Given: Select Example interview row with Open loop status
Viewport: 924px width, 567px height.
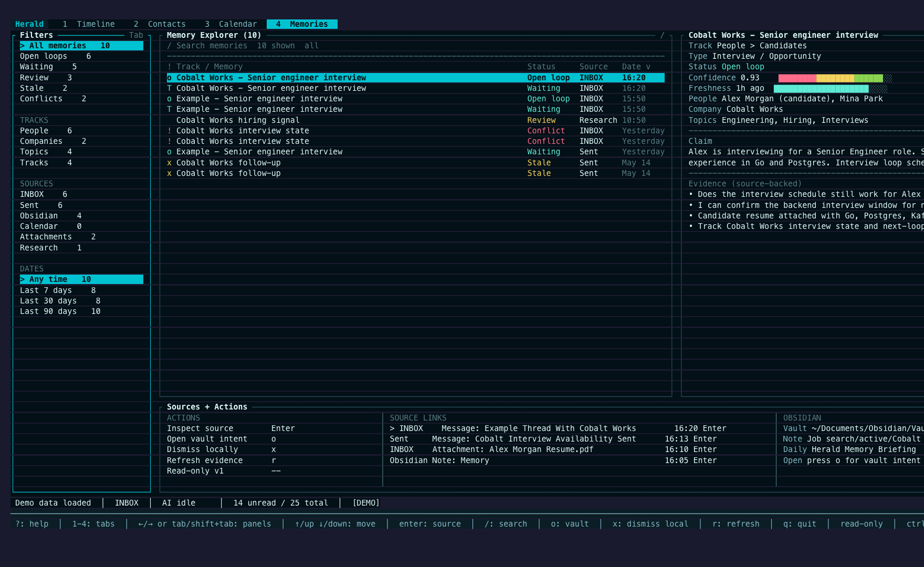Looking at the screenshot, I should [x=415, y=99].
